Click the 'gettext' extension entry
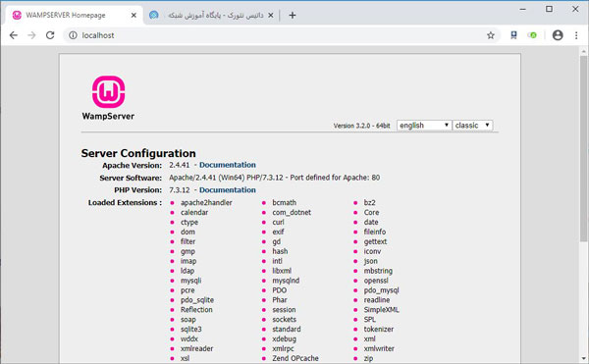589x364 pixels. [x=375, y=241]
